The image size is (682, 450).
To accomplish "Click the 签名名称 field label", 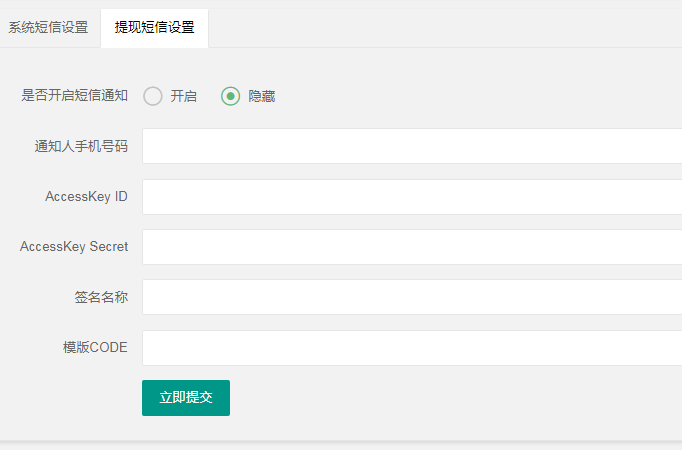I will (x=101, y=297).
